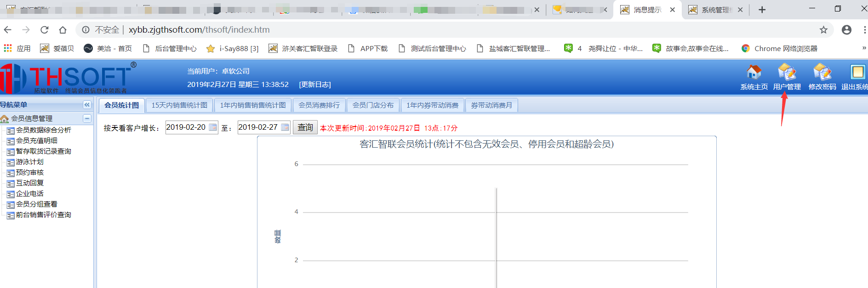The image size is (868, 288).
Task: Click the 查询 query button
Action: [x=305, y=127]
